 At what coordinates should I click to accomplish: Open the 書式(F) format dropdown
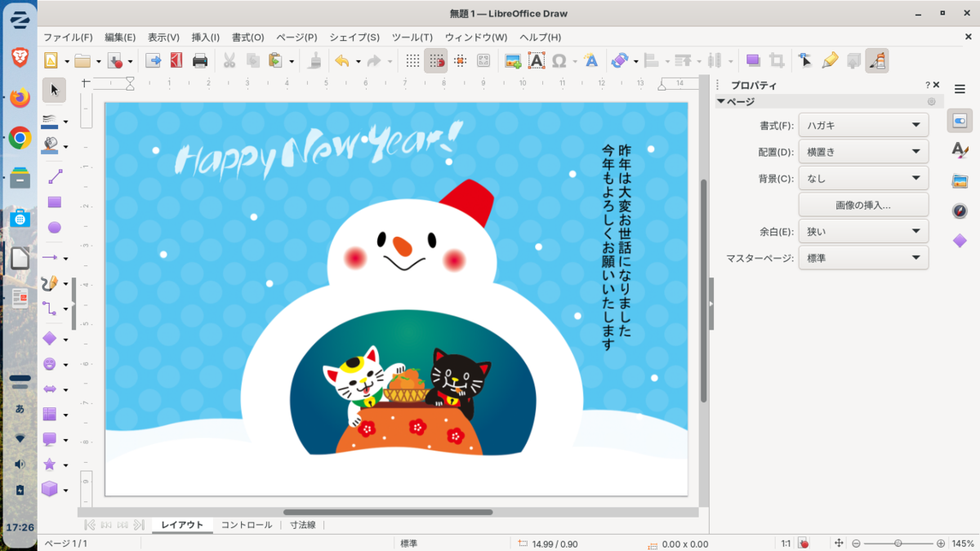tap(863, 125)
